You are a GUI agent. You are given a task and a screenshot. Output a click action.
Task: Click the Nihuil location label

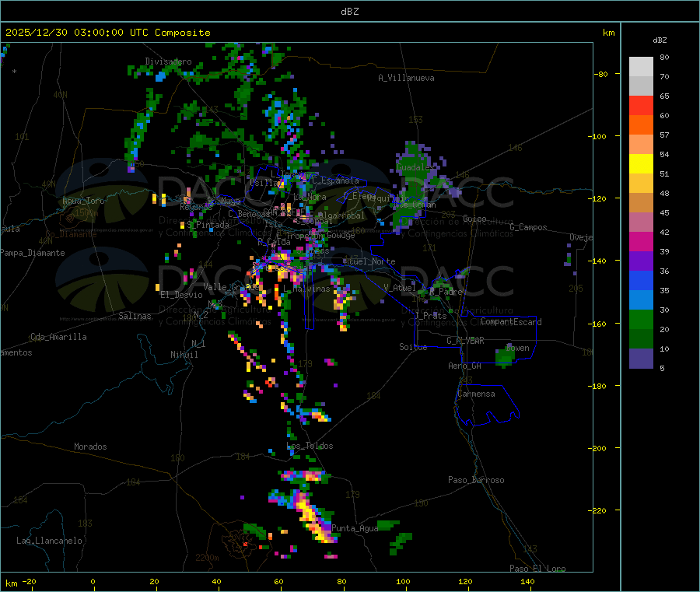tap(184, 355)
